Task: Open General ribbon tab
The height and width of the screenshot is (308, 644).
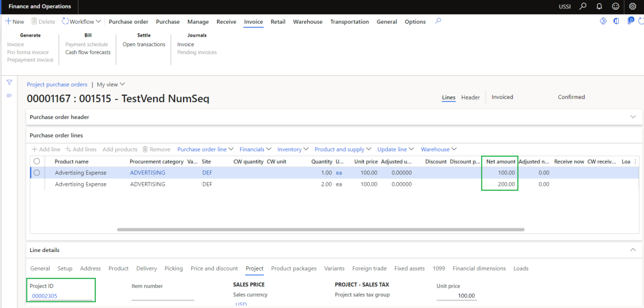Action: [x=387, y=22]
